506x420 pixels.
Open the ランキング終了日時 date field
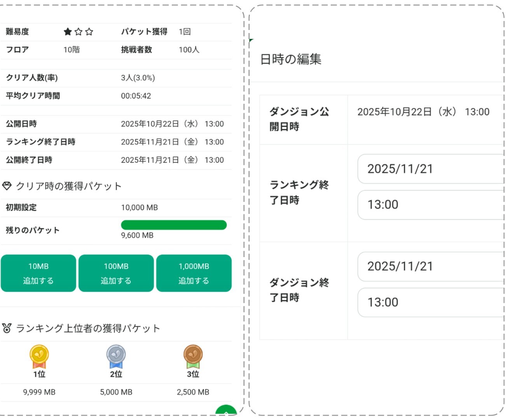tap(430, 169)
